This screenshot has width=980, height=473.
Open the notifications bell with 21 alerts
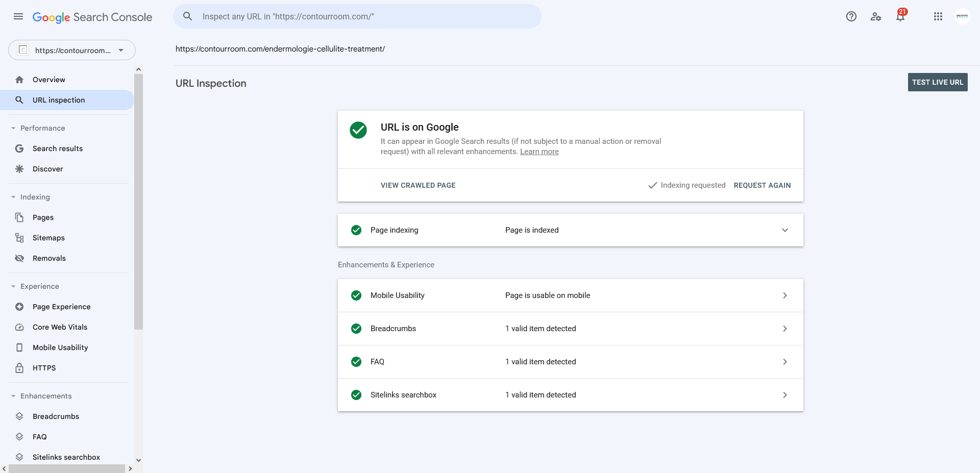point(901,15)
